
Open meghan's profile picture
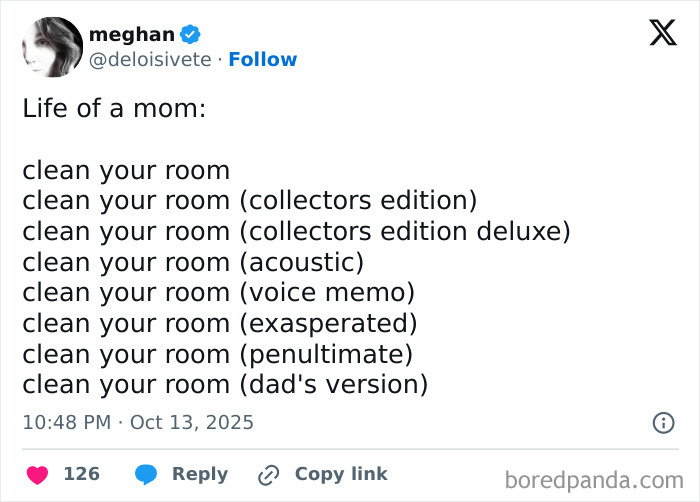point(51,47)
